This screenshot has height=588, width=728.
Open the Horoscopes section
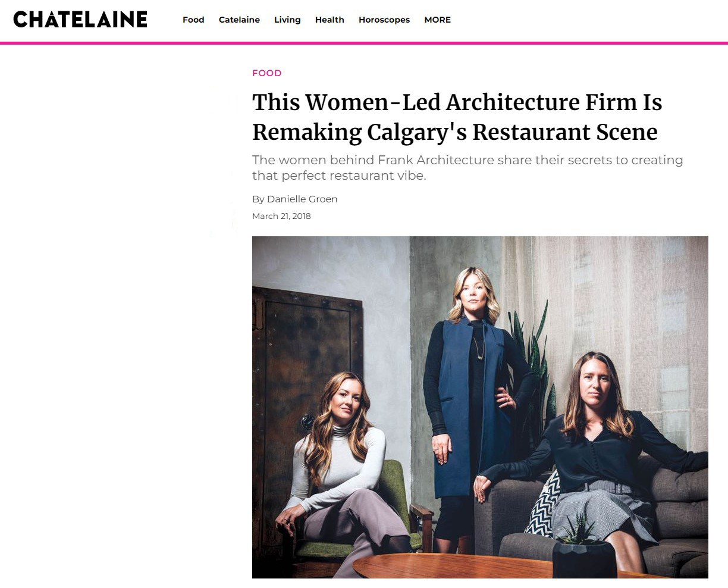point(384,20)
